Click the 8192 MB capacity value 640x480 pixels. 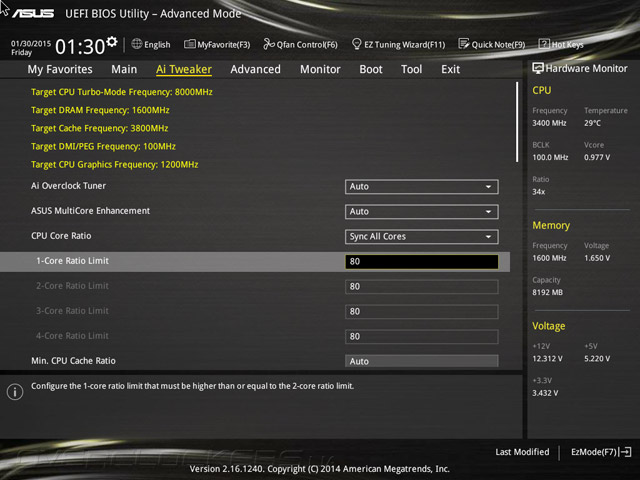[547, 292]
